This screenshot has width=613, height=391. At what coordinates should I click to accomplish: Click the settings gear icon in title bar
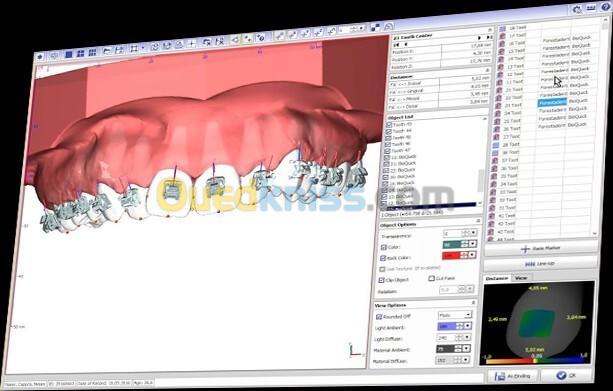click(577, 9)
